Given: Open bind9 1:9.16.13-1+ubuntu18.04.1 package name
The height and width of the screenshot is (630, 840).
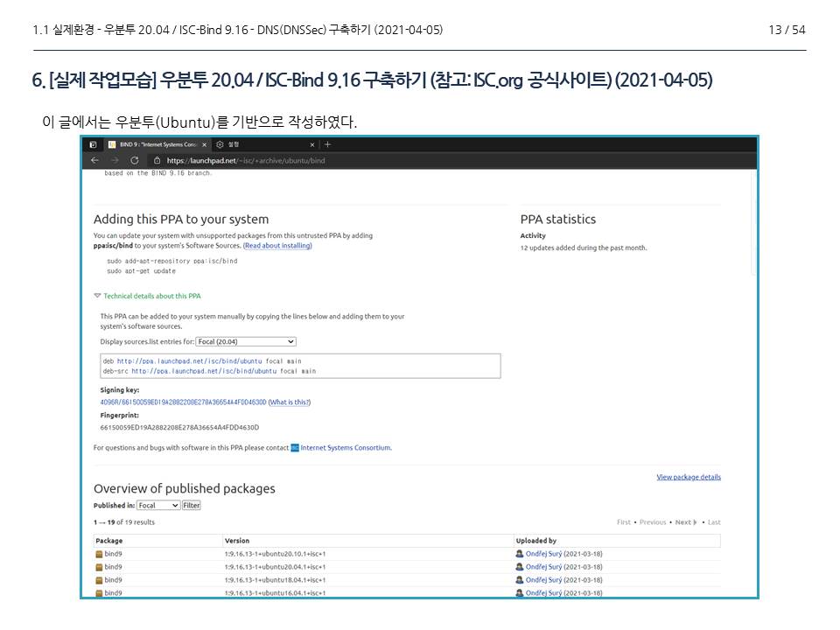Looking at the screenshot, I should (x=113, y=580).
